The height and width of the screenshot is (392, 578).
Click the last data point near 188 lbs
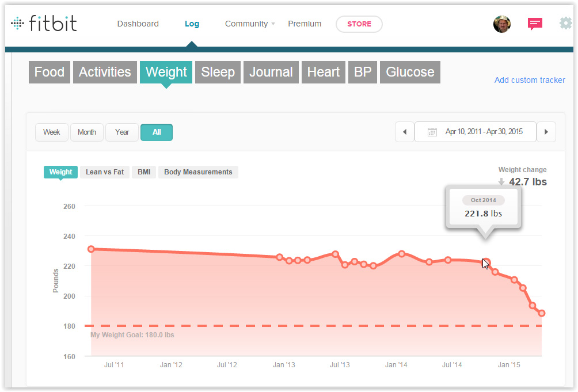point(542,313)
